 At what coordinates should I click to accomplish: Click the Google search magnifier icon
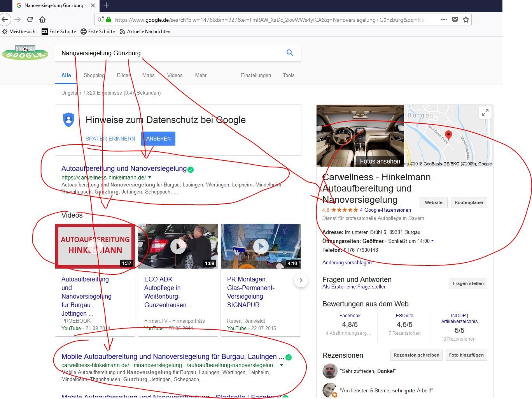(290, 53)
